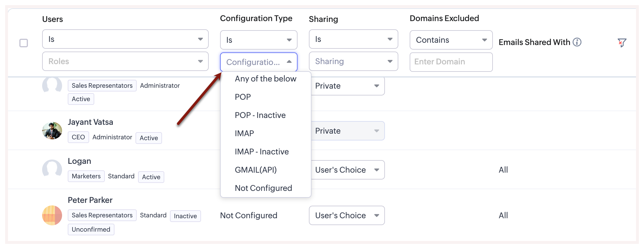Click the Sales Representators tag on Peter Parker

click(102, 215)
